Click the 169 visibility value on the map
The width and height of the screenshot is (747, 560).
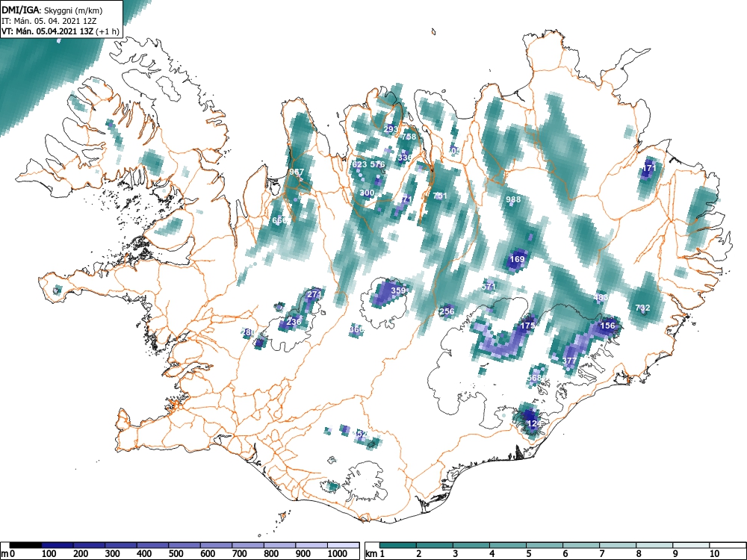click(x=517, y=260)
